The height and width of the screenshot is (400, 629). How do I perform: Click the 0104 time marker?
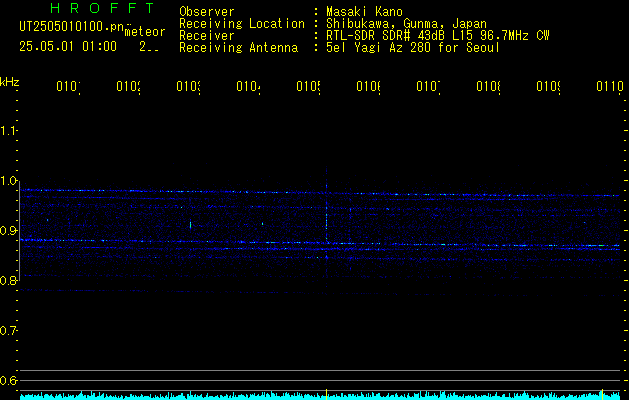coord(248,86)
